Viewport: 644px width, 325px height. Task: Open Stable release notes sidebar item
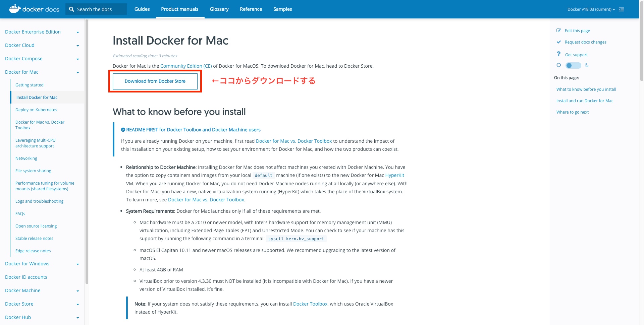[x=34, y=239]
